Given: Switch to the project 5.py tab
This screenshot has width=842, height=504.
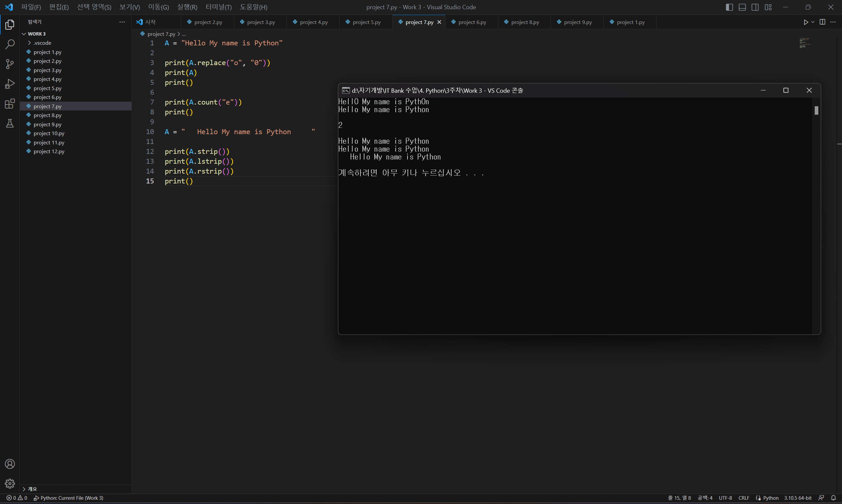Looking at the screenshot, I should pos(366,22).
